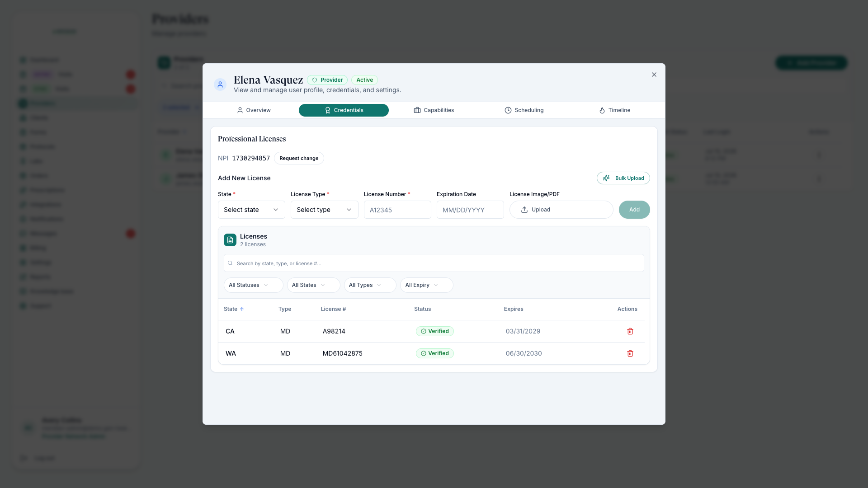Sort by the Expires column header
The image size is (868, 488).
click(514, 309)
